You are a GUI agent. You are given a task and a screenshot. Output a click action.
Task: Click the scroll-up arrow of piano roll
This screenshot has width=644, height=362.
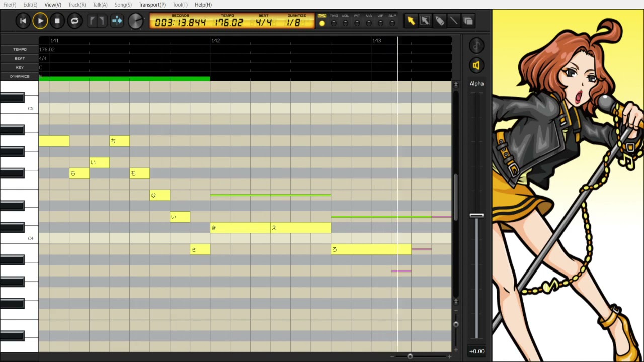coord(456,85)
